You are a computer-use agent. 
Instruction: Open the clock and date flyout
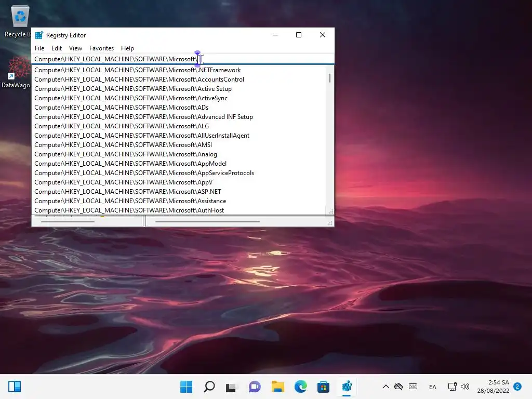point(493,387)
